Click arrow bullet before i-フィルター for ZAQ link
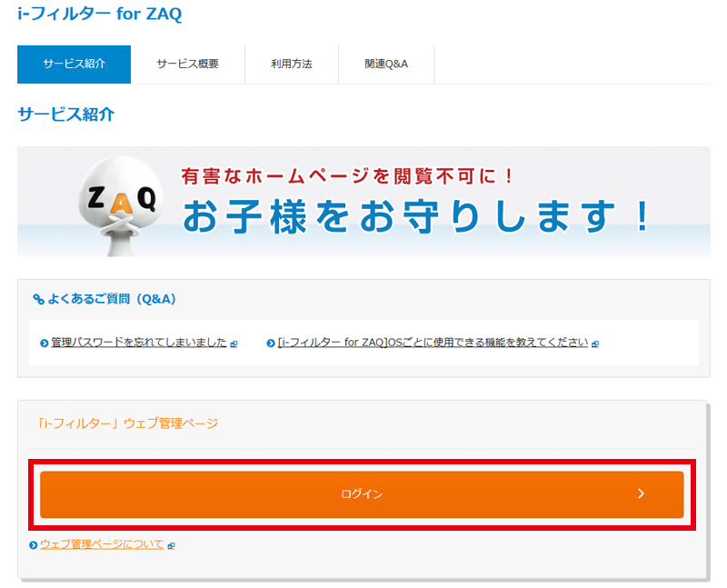 click(271, 344)
